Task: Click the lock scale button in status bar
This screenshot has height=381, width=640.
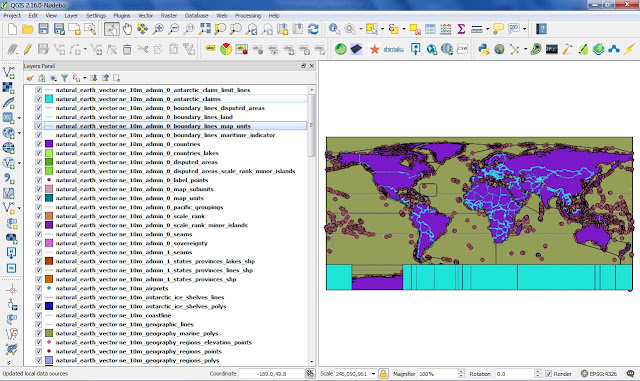Action: click(x=383, y=373)
